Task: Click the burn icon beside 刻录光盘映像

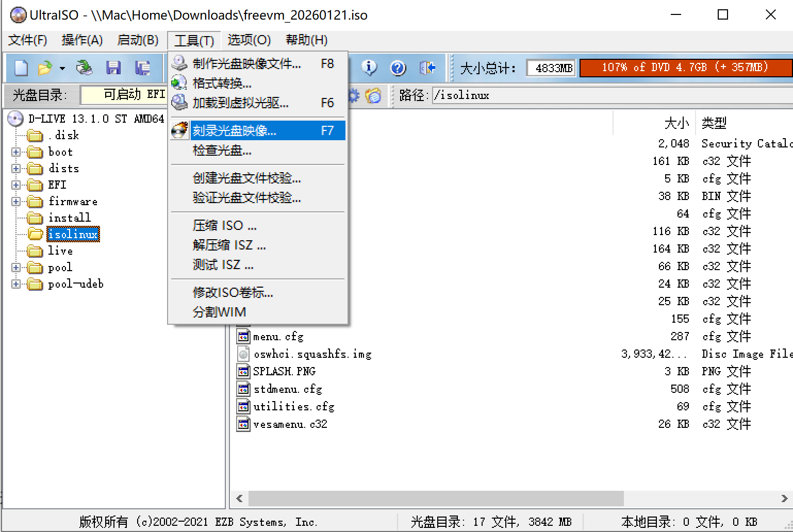Action: (179, 130)
